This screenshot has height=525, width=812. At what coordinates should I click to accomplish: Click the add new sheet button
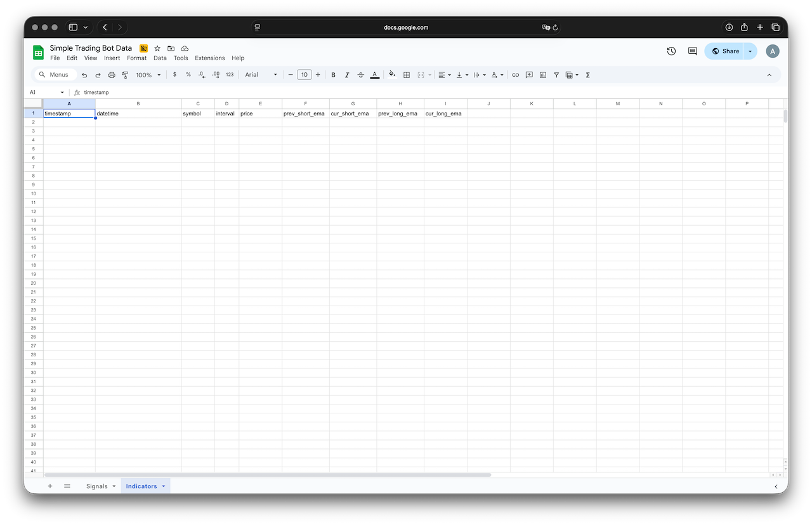coord(50,486)
